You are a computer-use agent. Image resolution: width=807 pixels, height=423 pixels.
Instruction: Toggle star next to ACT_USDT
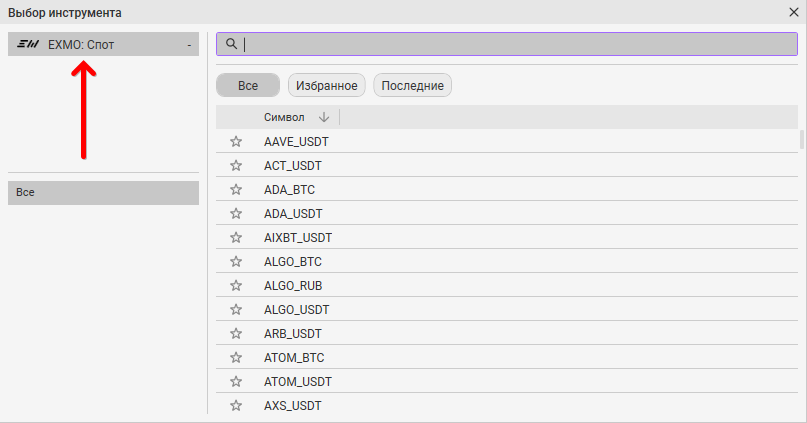[236, 165]
